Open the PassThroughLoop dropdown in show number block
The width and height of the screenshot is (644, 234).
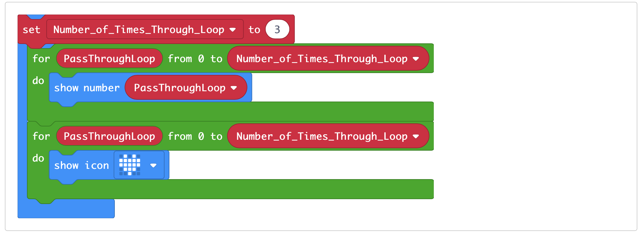click(x=234, y=88)
